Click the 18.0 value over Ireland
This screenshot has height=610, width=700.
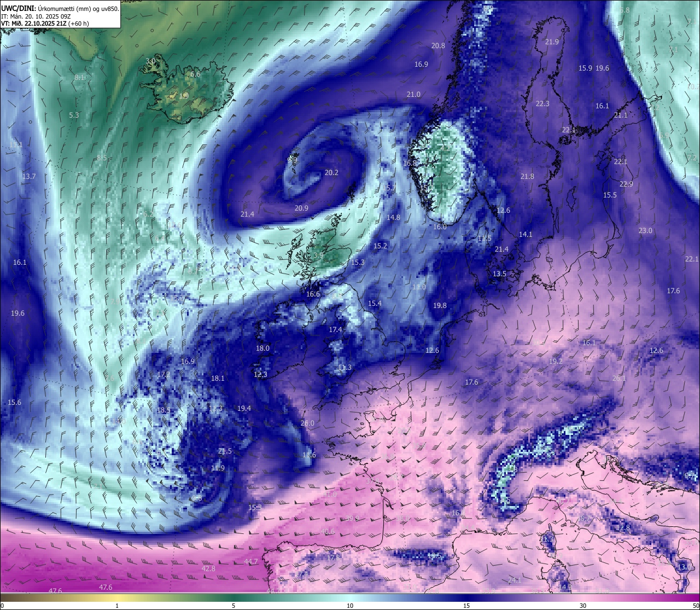[262, 348]
